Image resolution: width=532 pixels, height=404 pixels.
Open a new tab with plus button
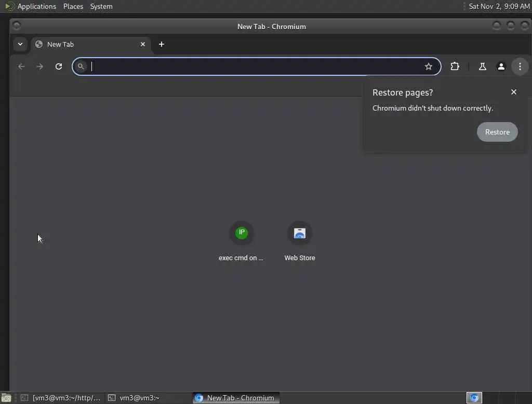pos(162,45)
